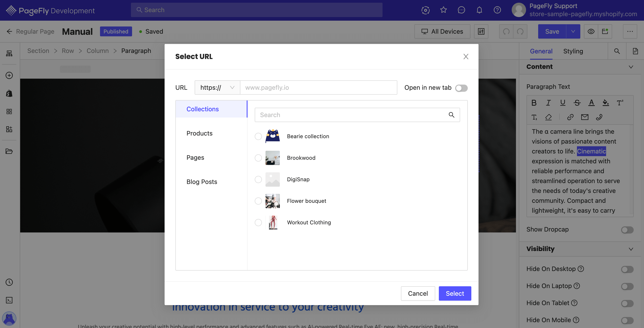Click the collections Search field

pyautogui.click(x=357, y=115)
